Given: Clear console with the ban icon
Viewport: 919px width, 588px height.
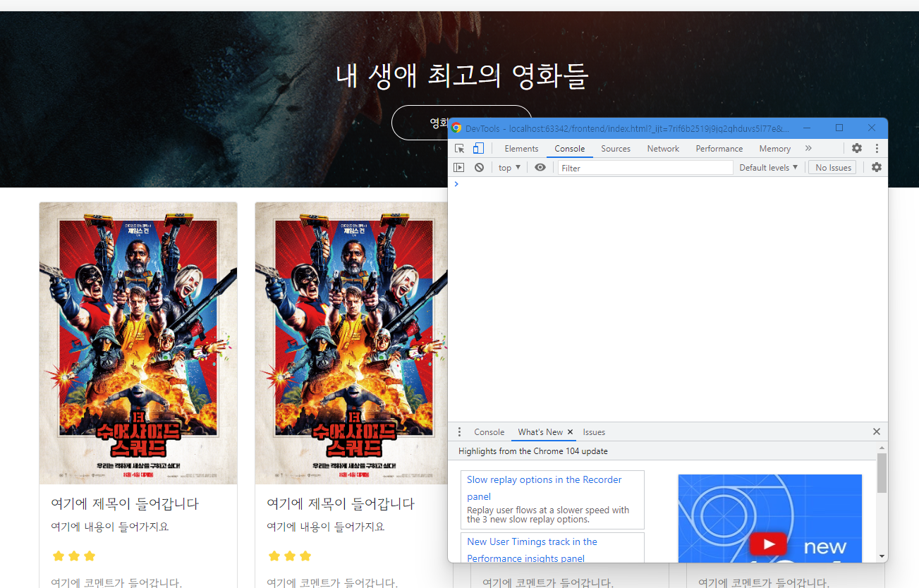Looking at the screenshot, I should tap(479, 168).
